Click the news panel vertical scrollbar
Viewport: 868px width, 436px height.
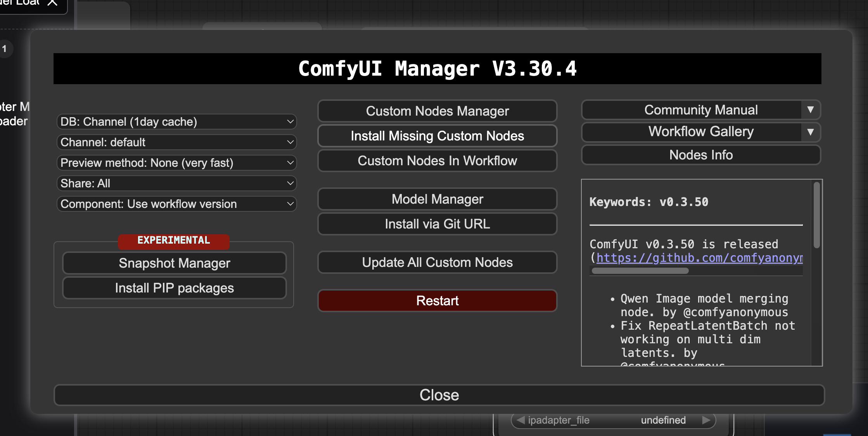pyautogui.click(x=816, y=215)
